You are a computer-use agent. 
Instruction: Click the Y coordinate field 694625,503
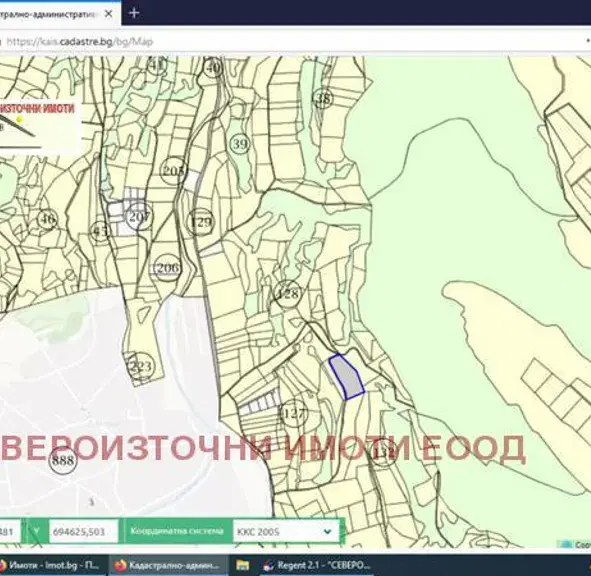(83, 532)
